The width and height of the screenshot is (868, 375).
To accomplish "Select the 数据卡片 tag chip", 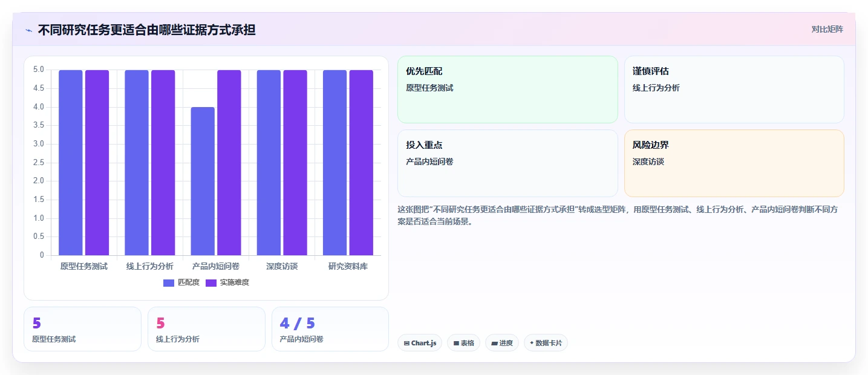I will tap(546, 343).
